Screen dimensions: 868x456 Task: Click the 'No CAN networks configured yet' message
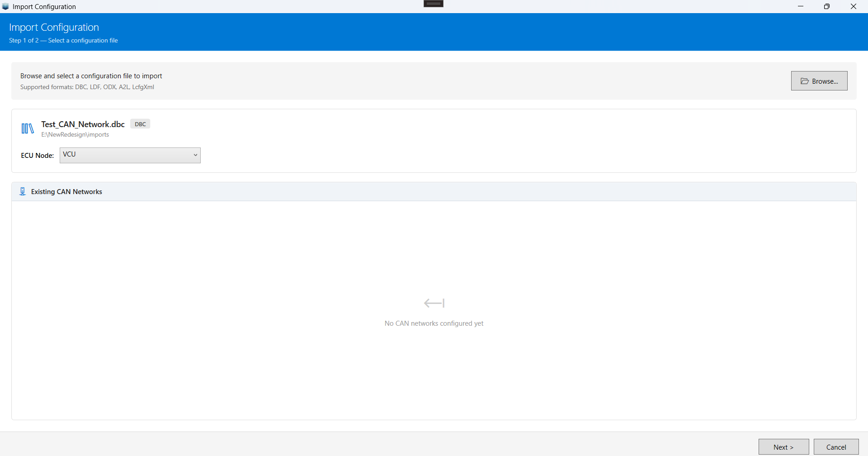(x=434, y=323)
